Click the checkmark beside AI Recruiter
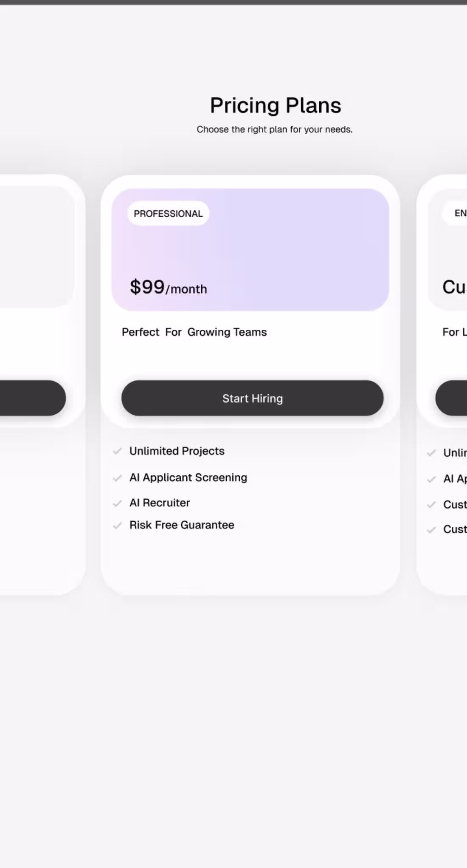 (x=117, y=503)
